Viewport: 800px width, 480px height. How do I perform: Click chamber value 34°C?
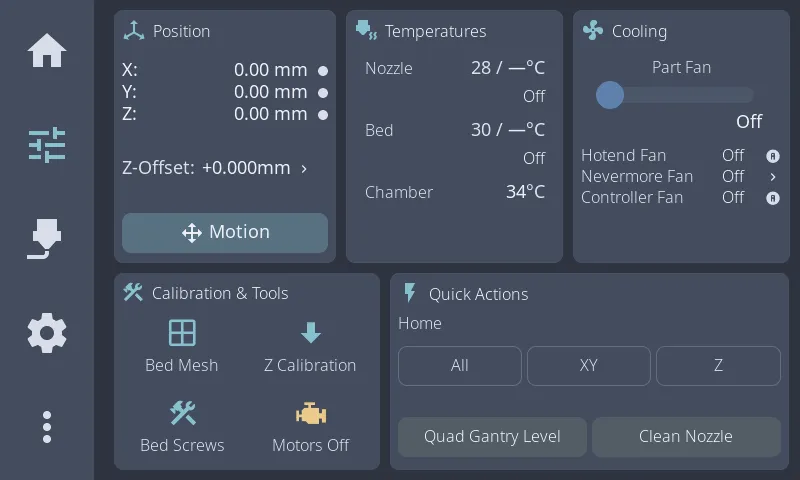(525, 192)
